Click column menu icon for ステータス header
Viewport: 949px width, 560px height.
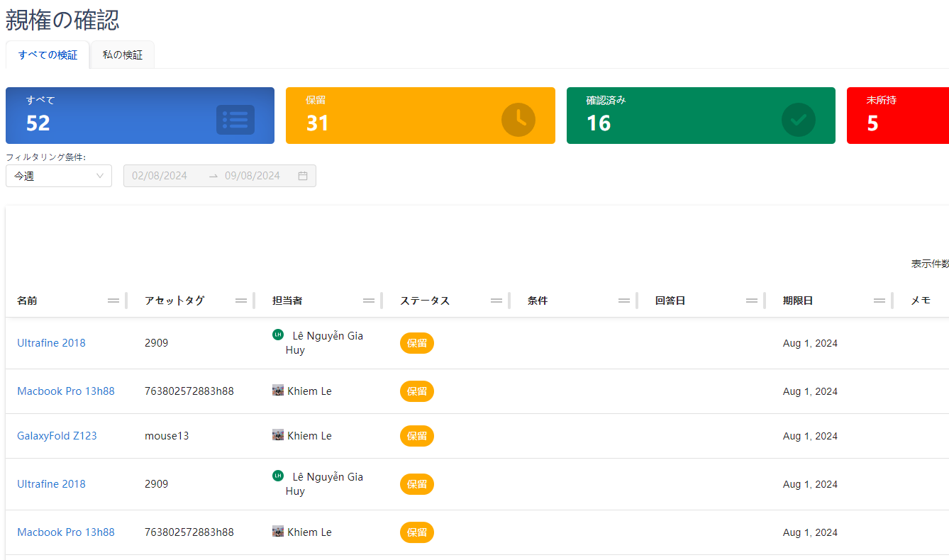tap(496, 301)
